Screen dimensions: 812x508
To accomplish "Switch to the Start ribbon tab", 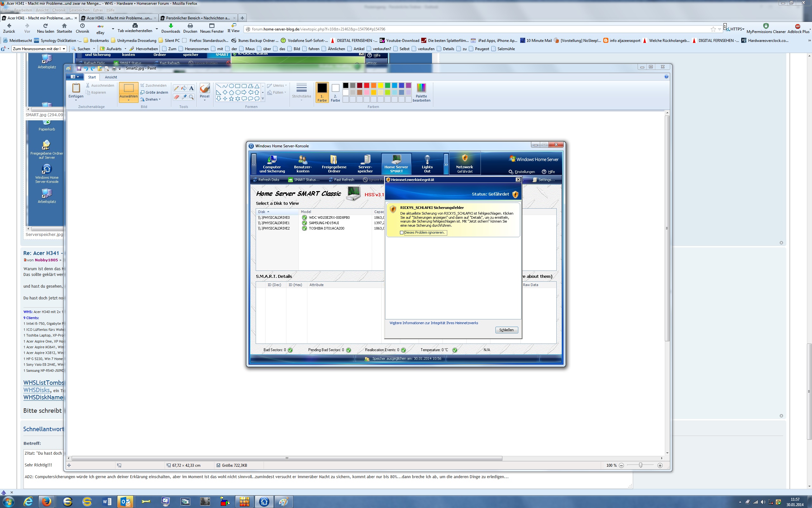I will (92, 77).
